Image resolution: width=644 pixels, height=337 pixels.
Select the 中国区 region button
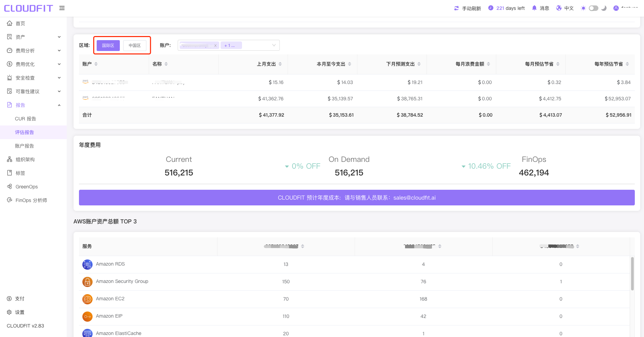pos(135,46)
